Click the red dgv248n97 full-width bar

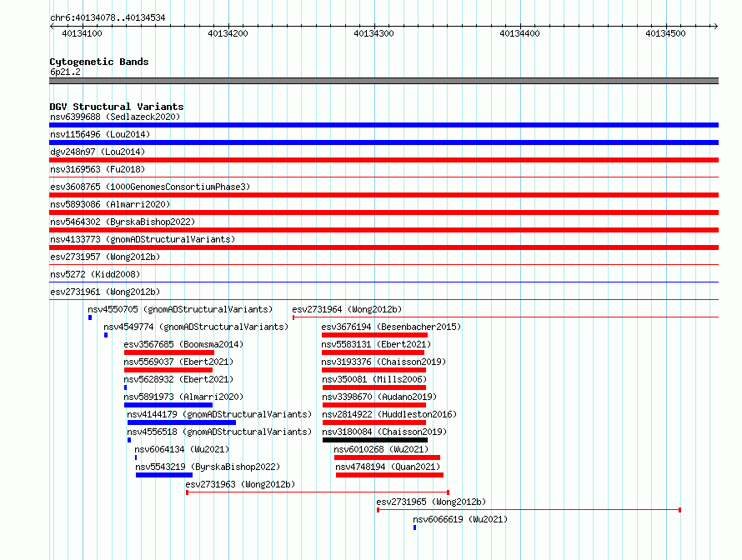[x=384, y=160]
